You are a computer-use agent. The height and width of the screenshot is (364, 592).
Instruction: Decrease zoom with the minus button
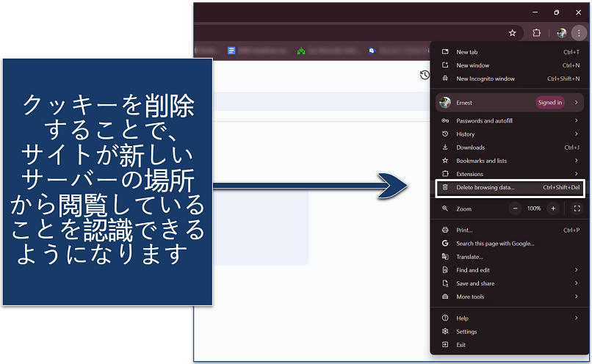tap(515, 208)
